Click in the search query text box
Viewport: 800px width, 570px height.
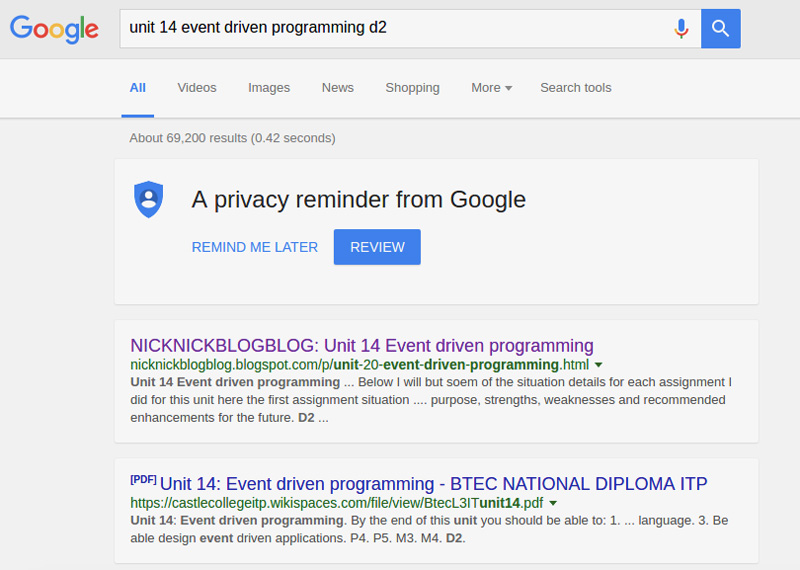click(x=390, y=28)
